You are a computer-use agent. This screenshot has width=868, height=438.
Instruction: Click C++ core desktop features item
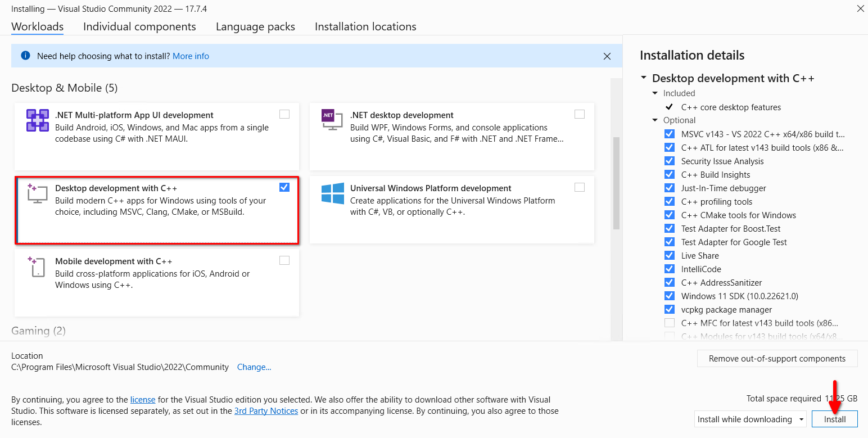pos(731,107)
